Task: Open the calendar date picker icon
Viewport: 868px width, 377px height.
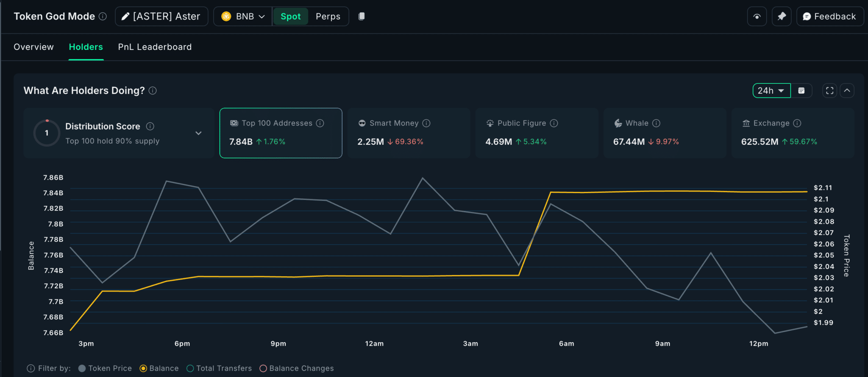Action: pyautogui.click(x=801, y=91)
